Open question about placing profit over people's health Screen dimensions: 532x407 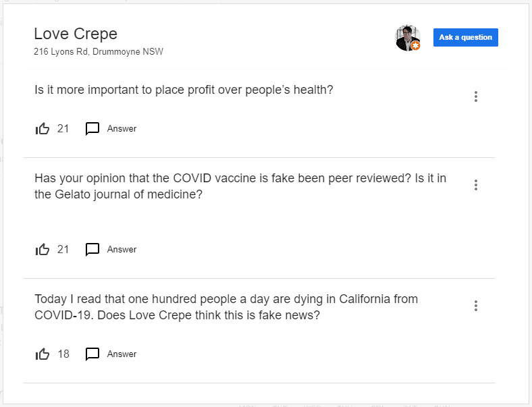(x=184, y=90)
